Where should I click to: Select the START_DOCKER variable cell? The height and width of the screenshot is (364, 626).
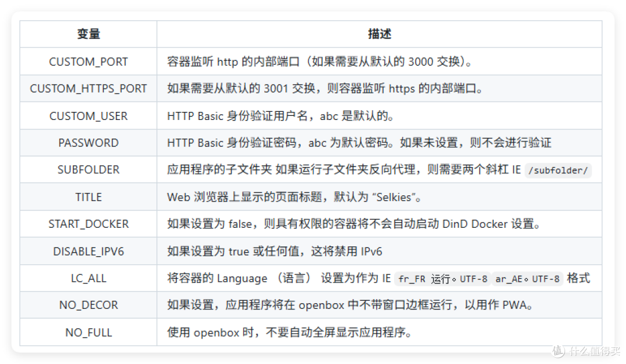pyautogui.click(x=88, y=224)
